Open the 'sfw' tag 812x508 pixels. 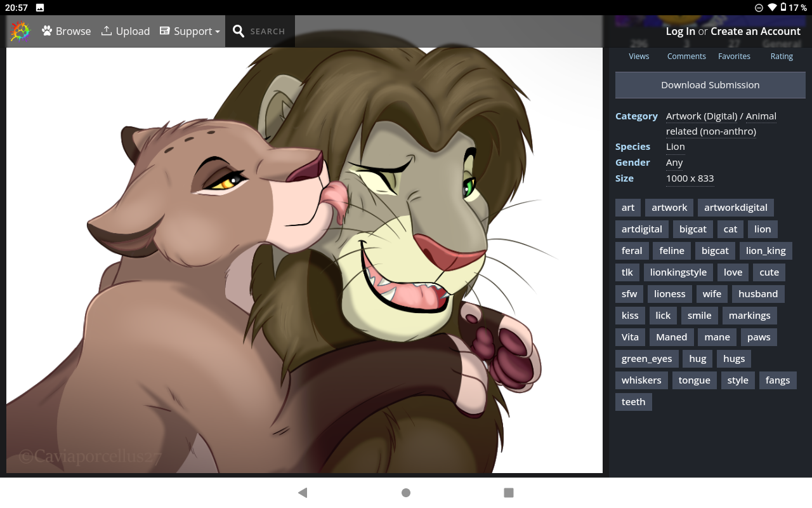[629, 294]
